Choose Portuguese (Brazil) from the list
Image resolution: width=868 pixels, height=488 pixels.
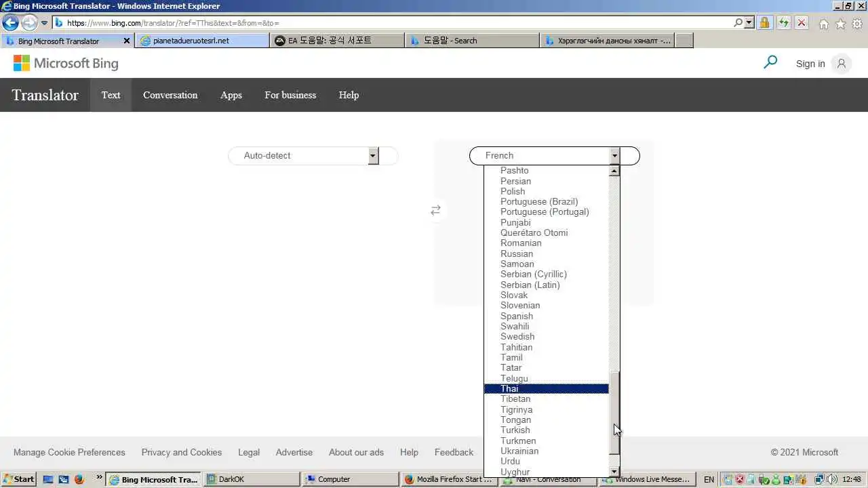click(546, 202)
